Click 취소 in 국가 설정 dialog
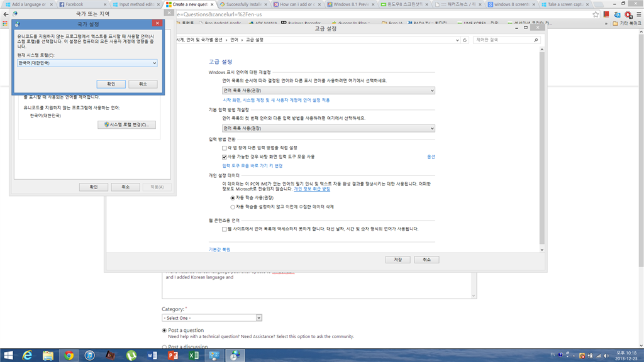Viewport: 644px width, 362px height. [x=143, y=84]
